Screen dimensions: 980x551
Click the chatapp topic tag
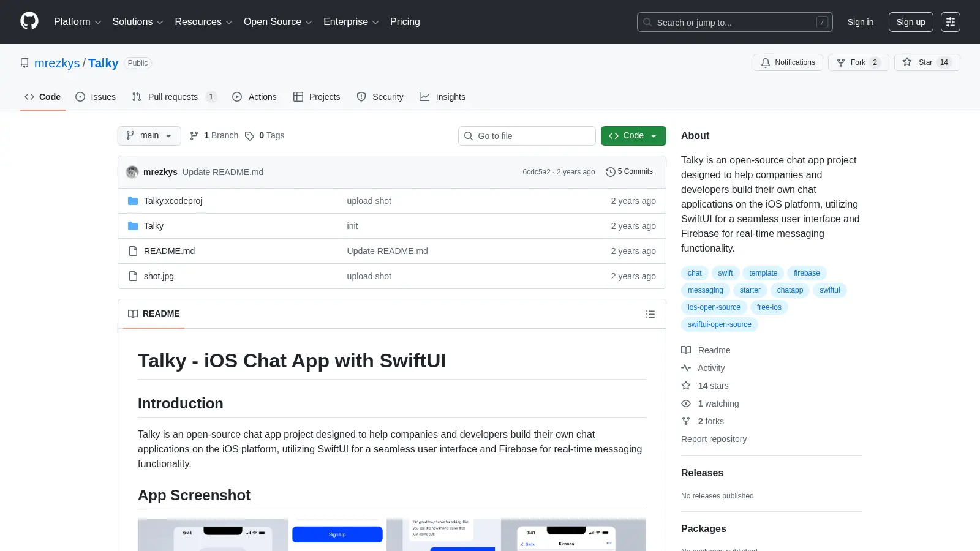790,290
